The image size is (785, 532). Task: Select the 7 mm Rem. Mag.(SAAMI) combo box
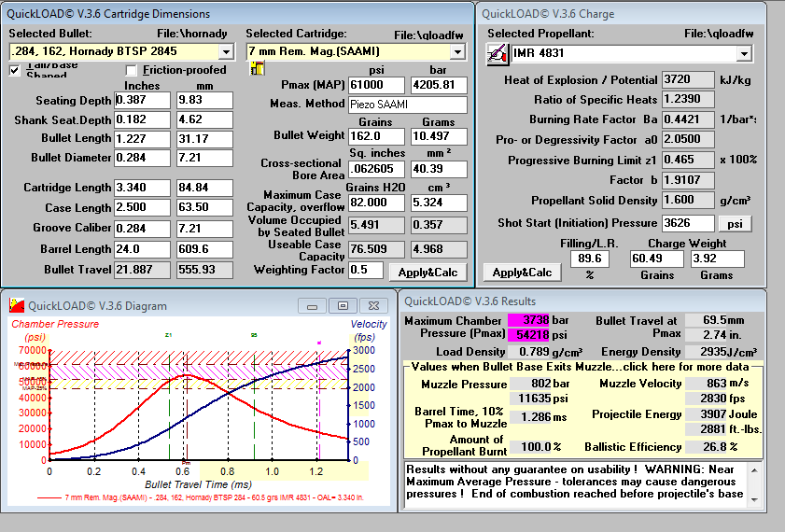(x=356, y=51)
